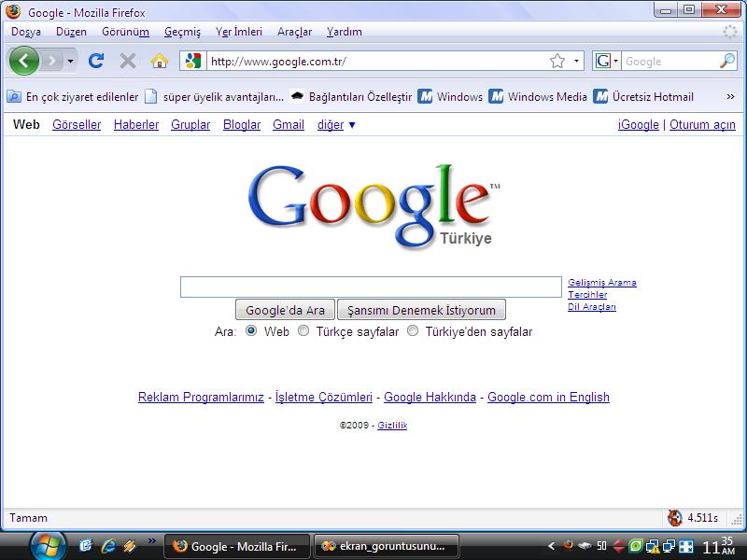Open the Görseller link
747x560 pixels.
(77, 125)
